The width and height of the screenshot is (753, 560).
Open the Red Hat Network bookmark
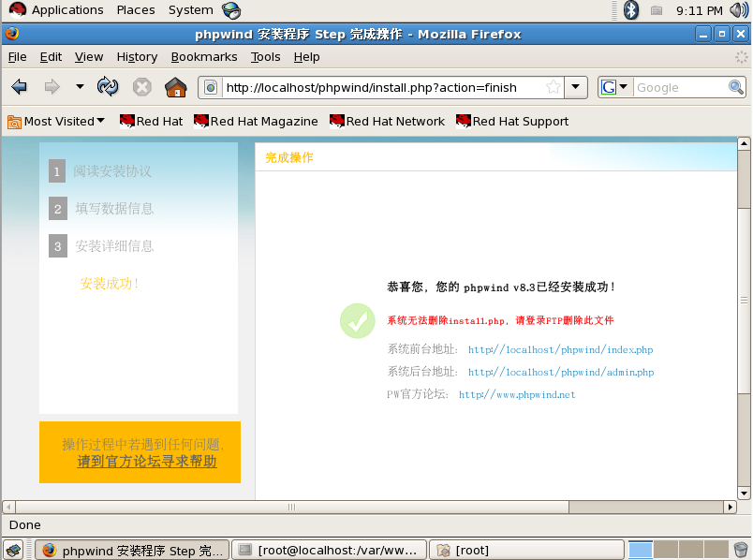[x=388, y=122]
